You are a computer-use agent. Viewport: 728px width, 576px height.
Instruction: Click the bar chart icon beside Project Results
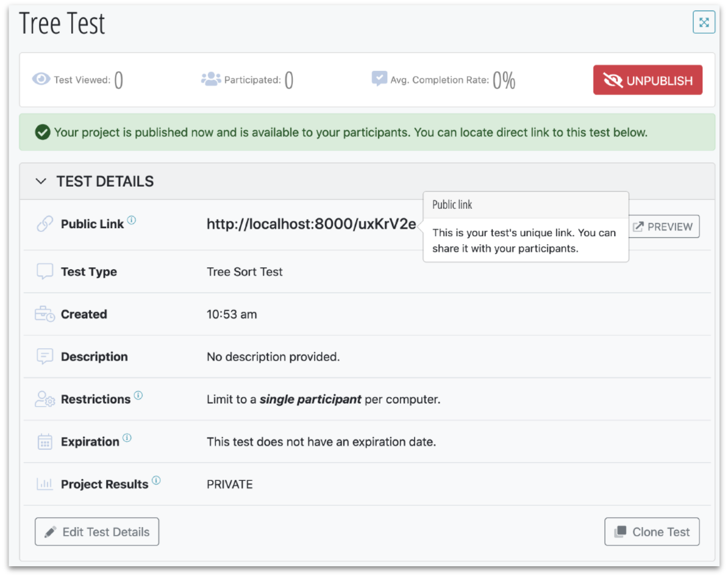tap(45, 484)
